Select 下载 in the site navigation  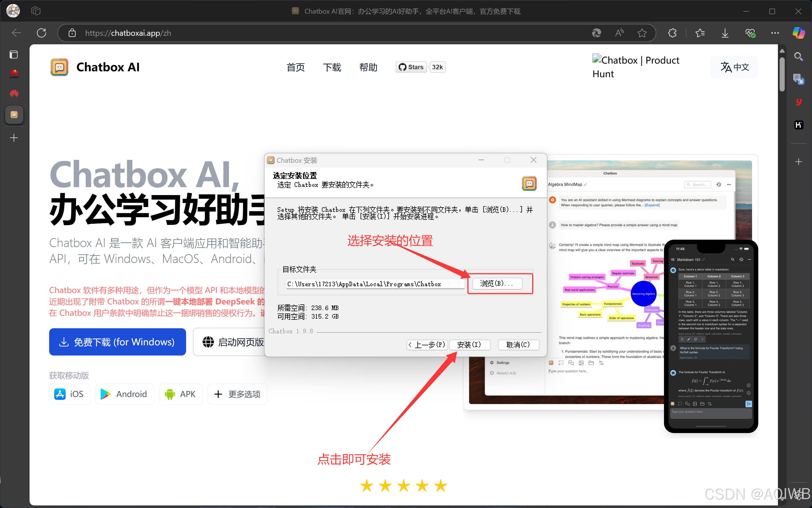point(332,67)
